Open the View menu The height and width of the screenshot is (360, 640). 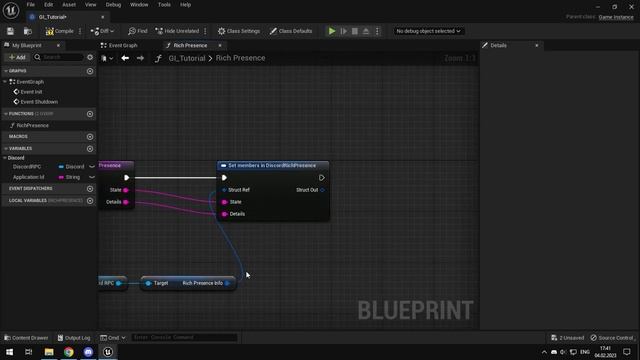click(91, 5)
